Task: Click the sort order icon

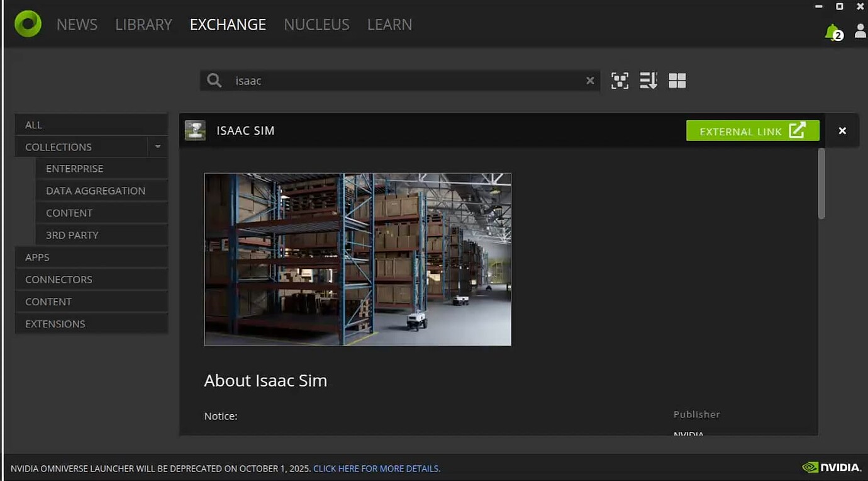Action: click(x=648, y=81)
